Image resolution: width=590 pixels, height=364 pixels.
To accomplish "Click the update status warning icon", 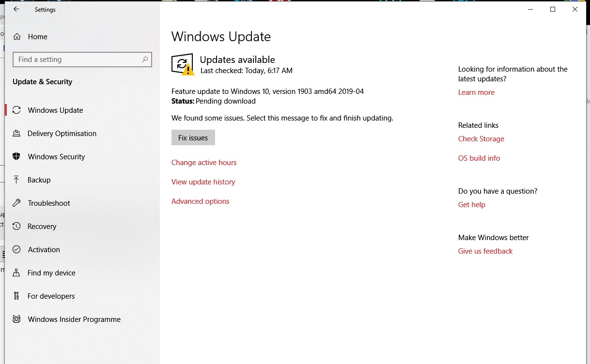I will (183, 64).
